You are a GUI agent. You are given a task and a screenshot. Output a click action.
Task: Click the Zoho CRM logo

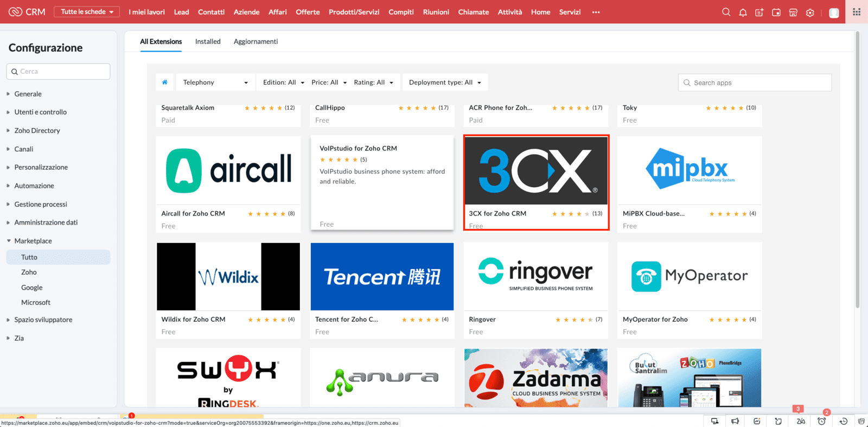(x=27, y=11)
